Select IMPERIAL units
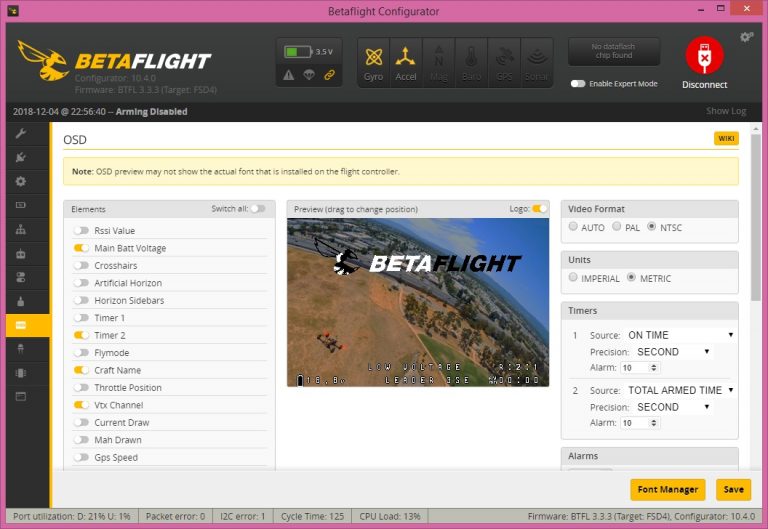Viewport: 768px width, 529px height. [x=573, y=277]
